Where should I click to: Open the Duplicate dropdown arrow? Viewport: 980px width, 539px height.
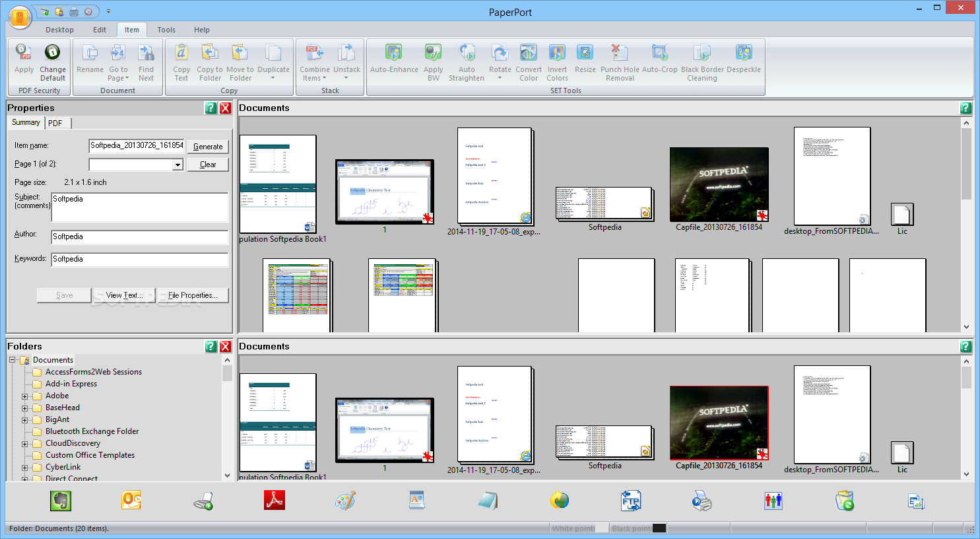(273, 79)
